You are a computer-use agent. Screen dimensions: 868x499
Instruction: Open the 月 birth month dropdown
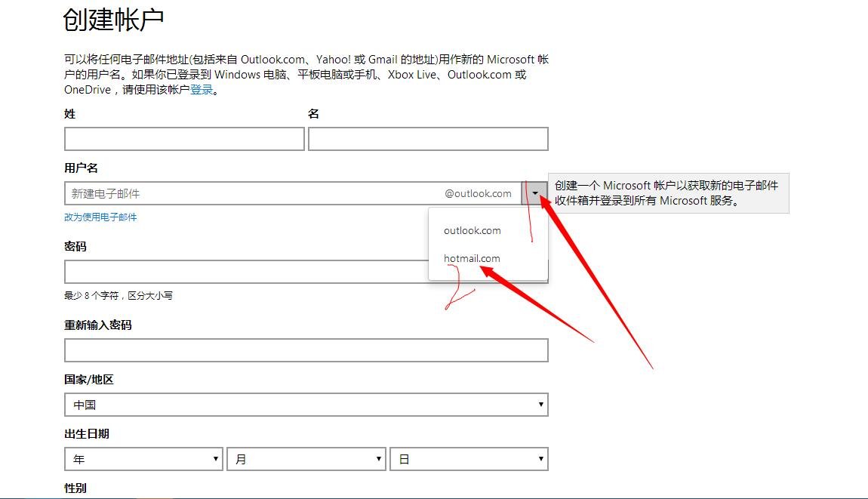(x=306, y=459)
